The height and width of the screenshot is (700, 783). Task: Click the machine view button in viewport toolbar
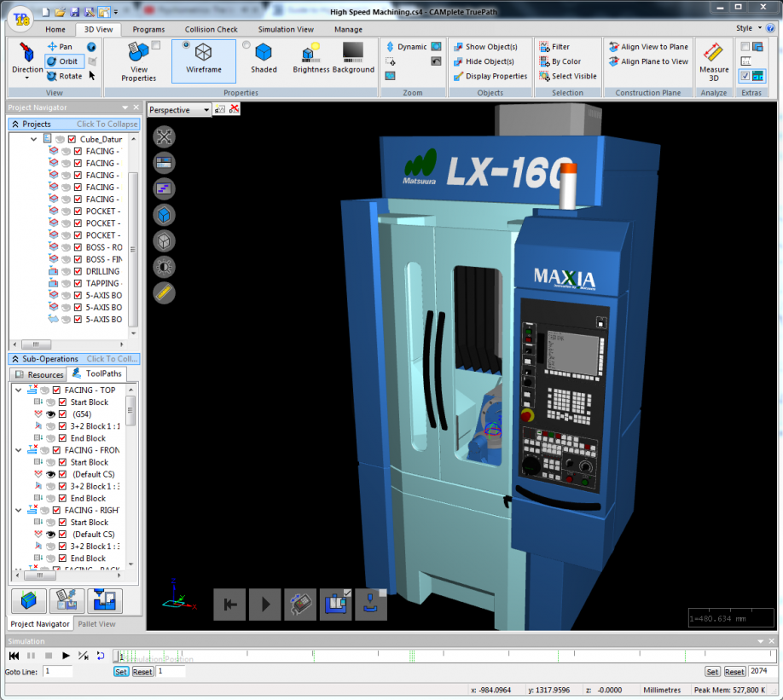coord(335,605)
